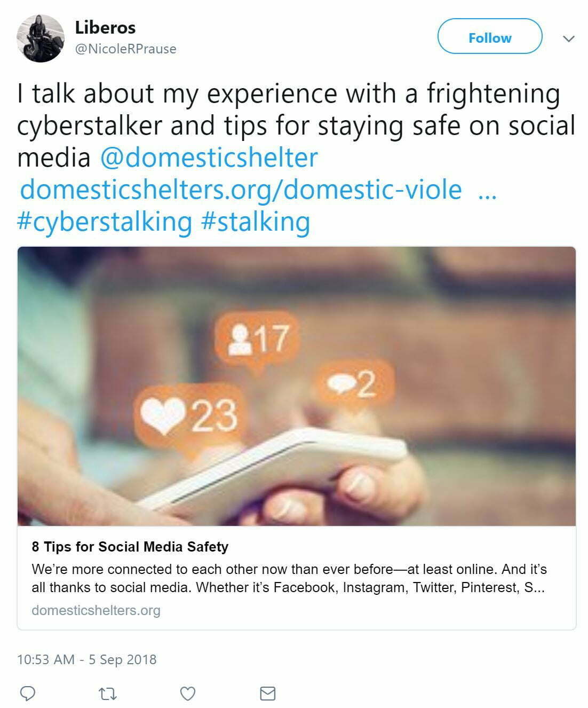Click the tweet body text

(288, 109)
